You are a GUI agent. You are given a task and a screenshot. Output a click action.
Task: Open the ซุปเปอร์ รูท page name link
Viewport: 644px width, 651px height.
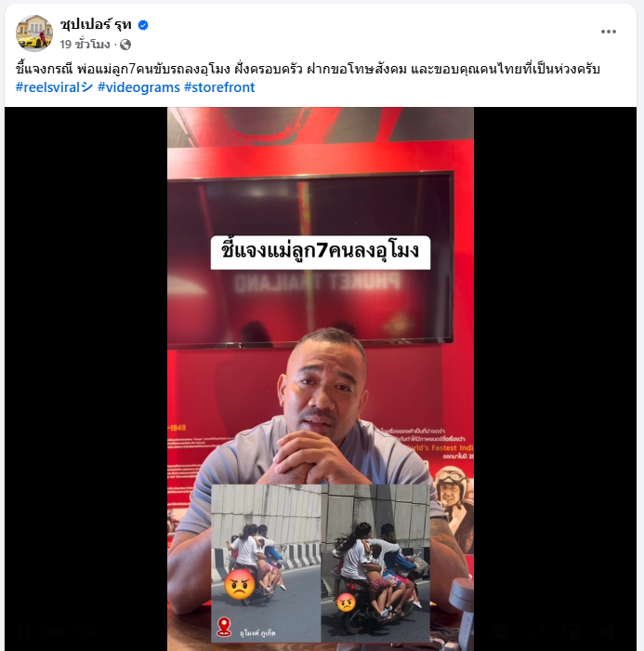coord(96,25)
